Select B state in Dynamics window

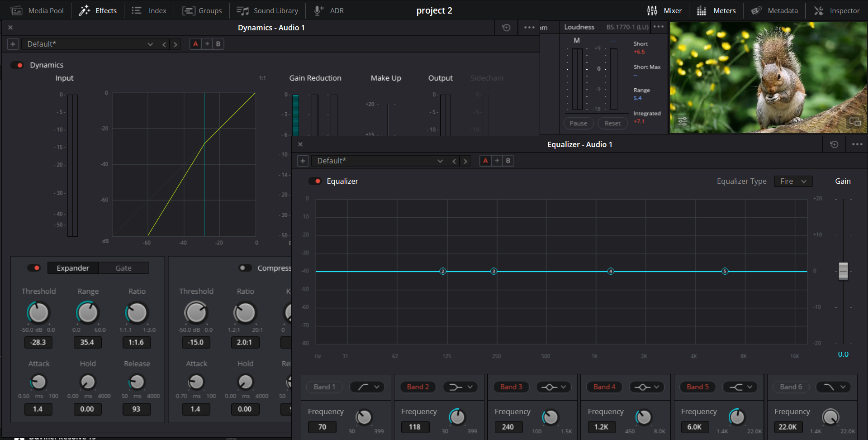[x=218, y=44]
